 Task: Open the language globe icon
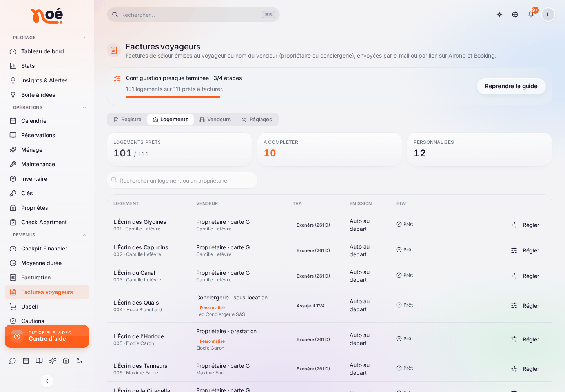coord(515,15)
